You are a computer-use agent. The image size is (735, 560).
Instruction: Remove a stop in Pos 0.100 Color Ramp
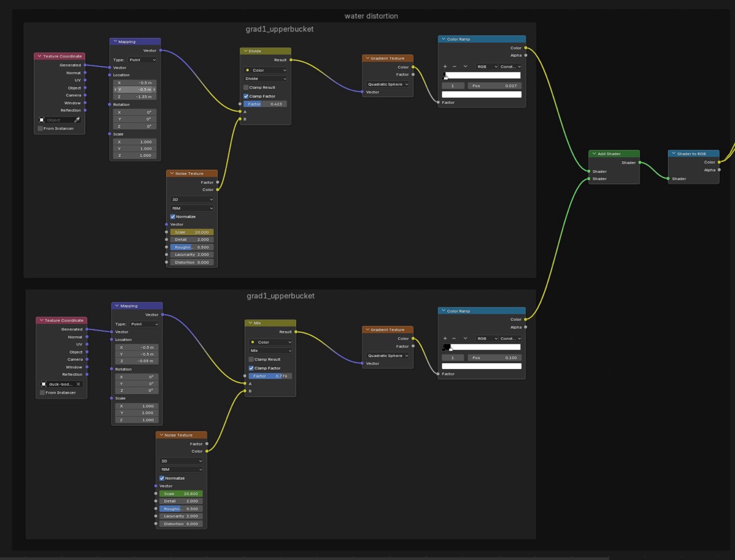(454, 339)
